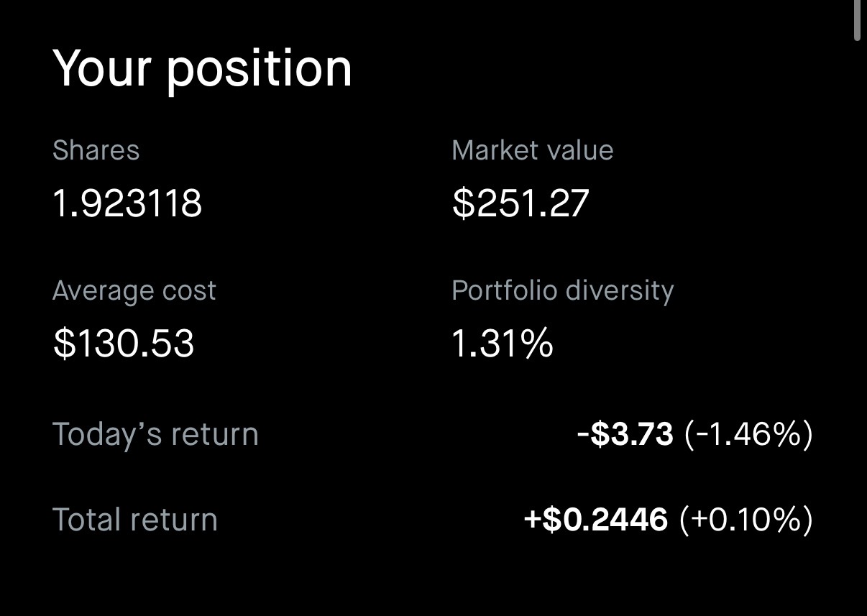Tap the word "cost" in Average cost
This screenshot has width=867, height=616.
click(x=190, y=291)
